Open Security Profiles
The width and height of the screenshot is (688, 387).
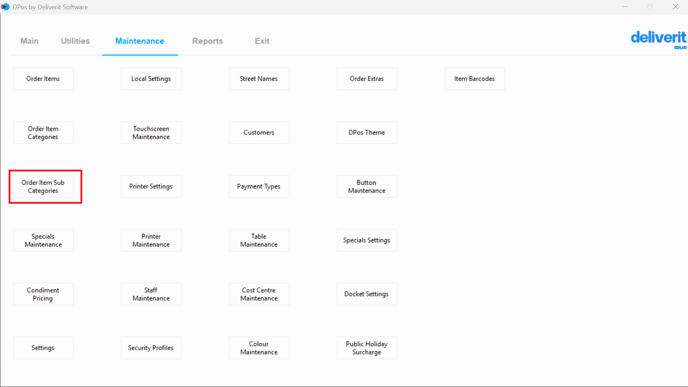(151, 348)
